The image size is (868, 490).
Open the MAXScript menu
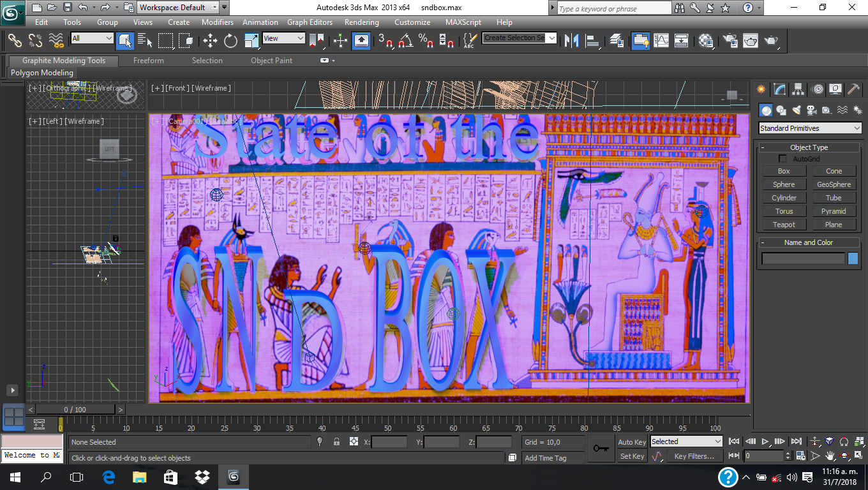(x=463, y=22)
